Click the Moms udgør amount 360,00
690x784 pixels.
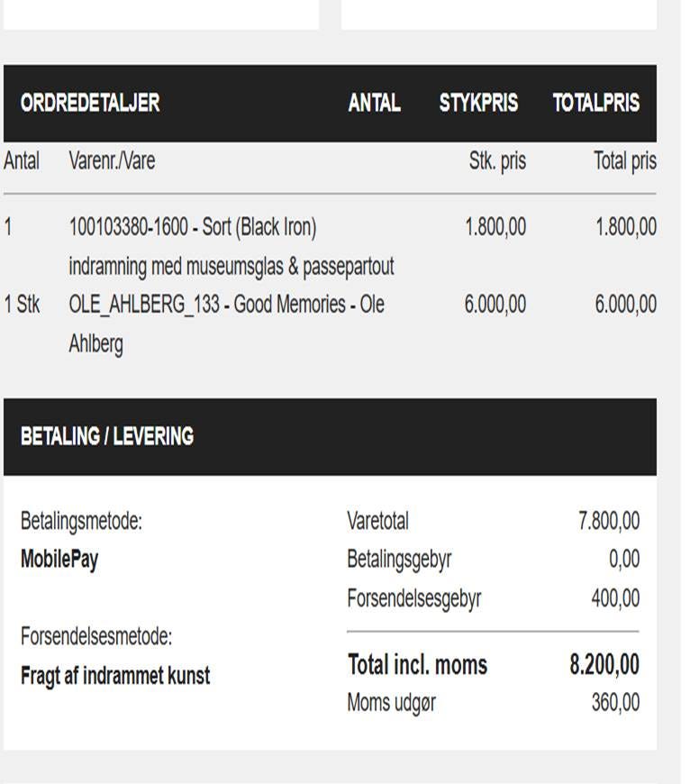[615, 703]
